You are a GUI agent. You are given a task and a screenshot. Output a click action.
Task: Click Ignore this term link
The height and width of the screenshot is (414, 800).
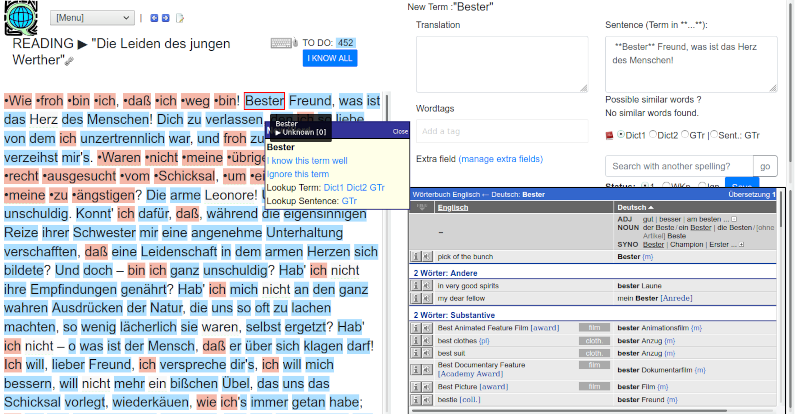[298, 174]
